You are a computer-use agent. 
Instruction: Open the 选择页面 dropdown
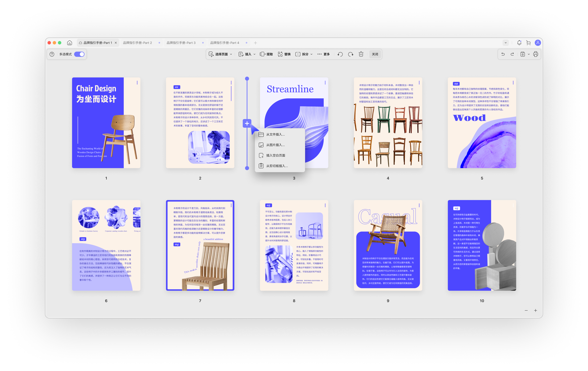tap(221, 54)
